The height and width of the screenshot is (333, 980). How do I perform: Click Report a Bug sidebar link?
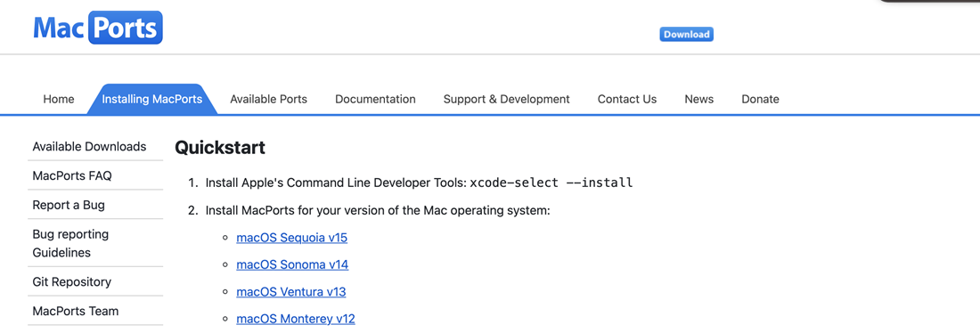coord(95,205)
